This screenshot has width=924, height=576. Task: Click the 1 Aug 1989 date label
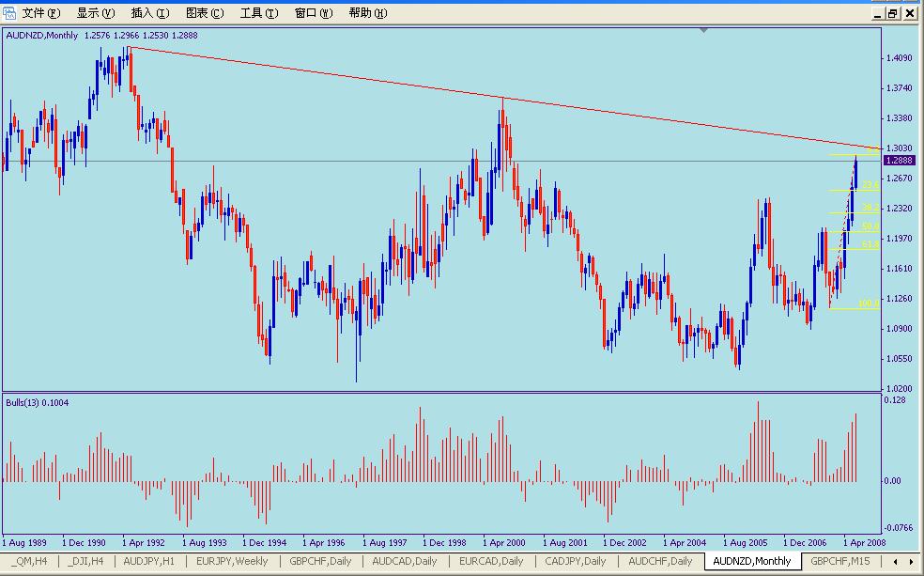pyautogui.click(x=24, y=542)
